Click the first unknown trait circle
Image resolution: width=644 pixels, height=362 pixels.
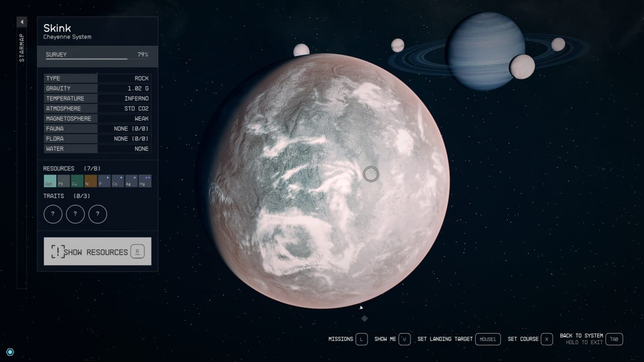53,214
